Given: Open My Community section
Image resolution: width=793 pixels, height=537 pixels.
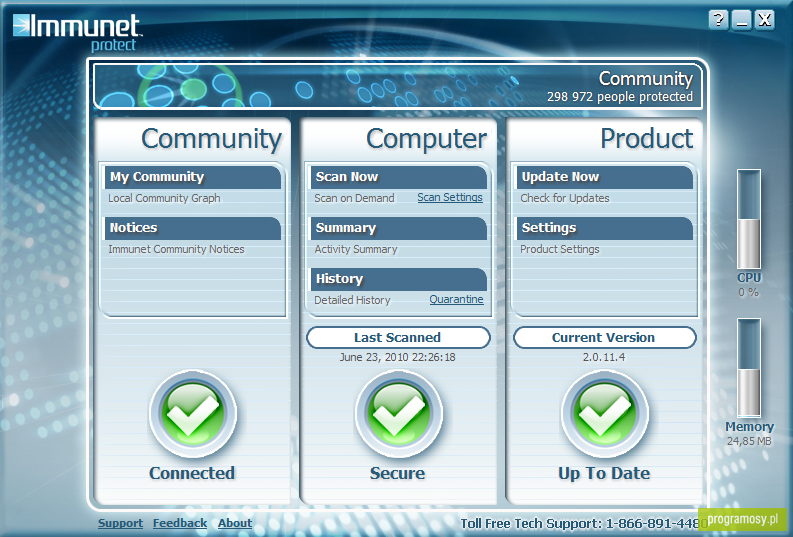Looking at the screenshot, I should (x=192, y=177).
